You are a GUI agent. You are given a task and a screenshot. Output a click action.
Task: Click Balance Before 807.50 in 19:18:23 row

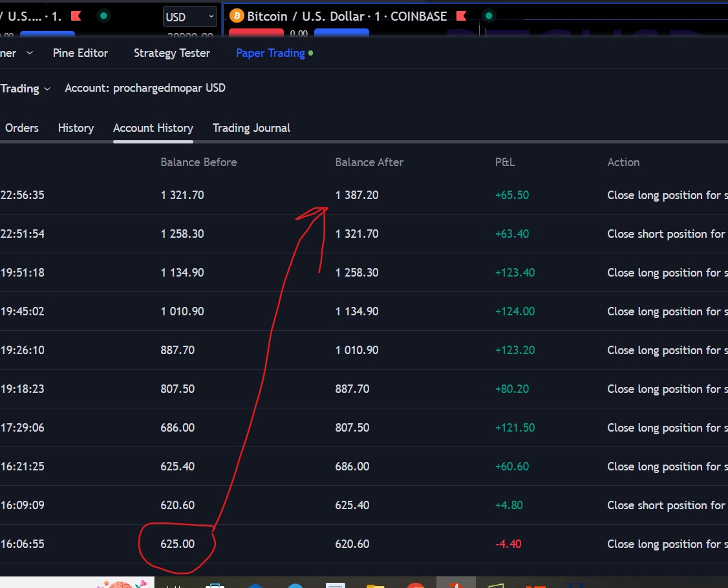177,389
